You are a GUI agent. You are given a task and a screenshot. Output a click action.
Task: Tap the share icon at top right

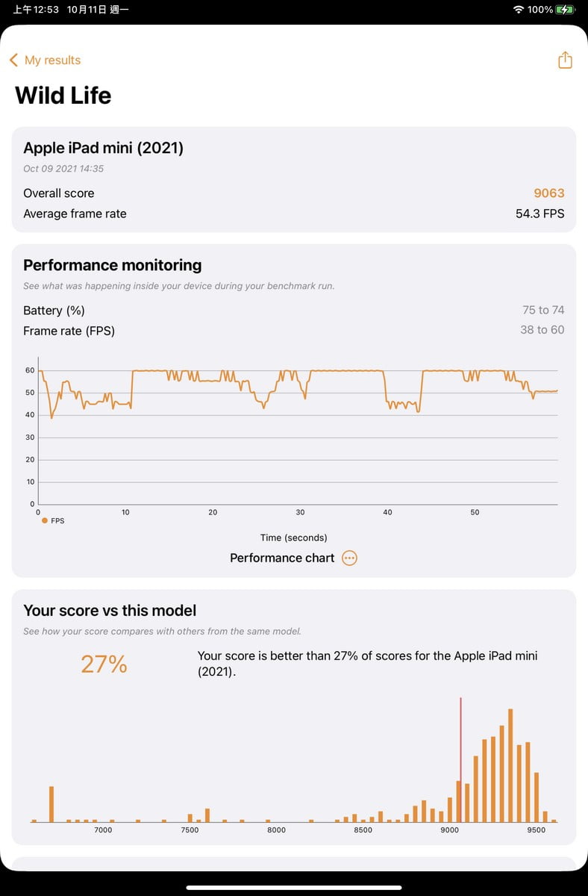click(565, 60)
